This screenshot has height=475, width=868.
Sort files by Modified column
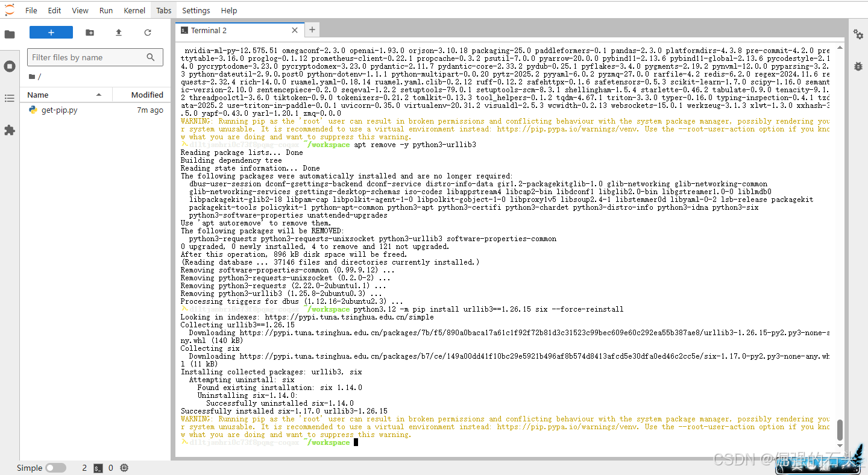147,95
